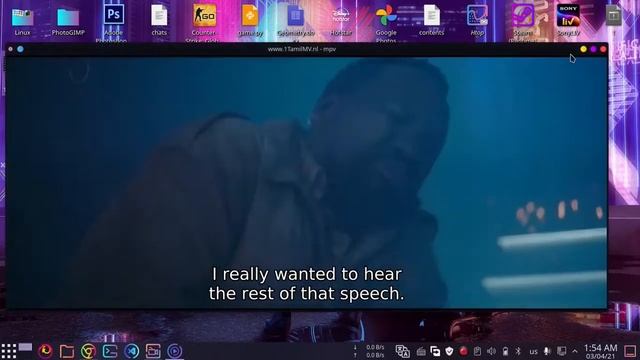
Task: Open the game.py file icon
Action: [250, 20]
